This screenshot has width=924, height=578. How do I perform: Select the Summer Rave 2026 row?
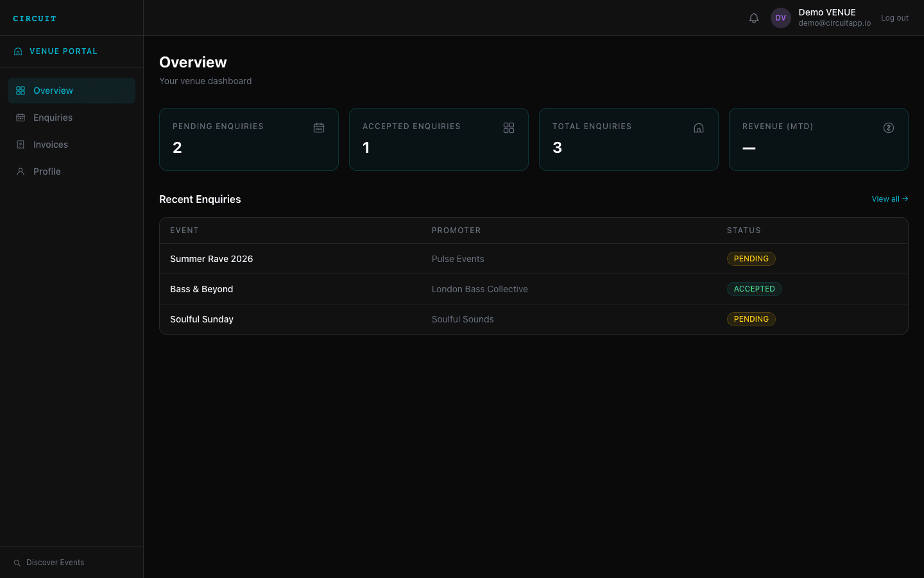pos(534,259)
